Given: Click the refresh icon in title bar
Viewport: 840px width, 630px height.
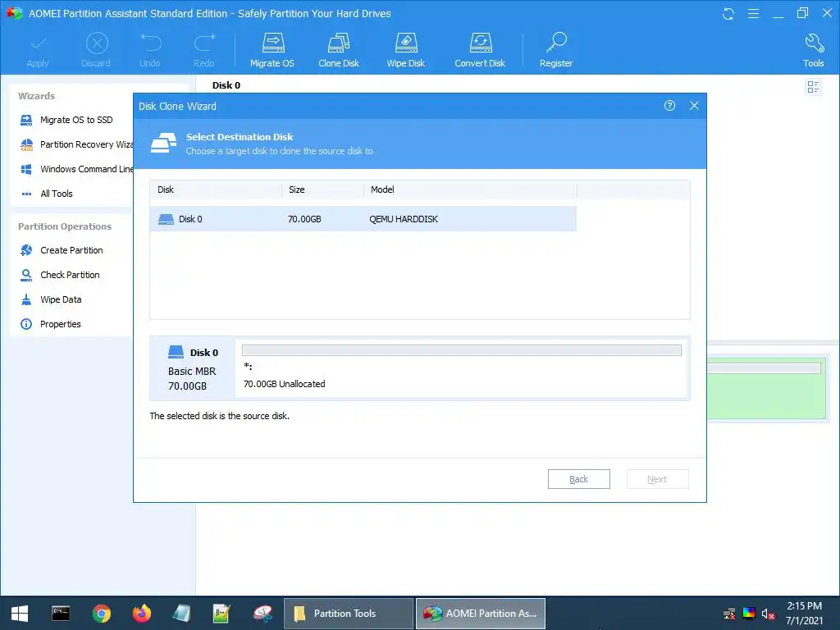Looking at the screenshot, I should [x=728, y=14].
